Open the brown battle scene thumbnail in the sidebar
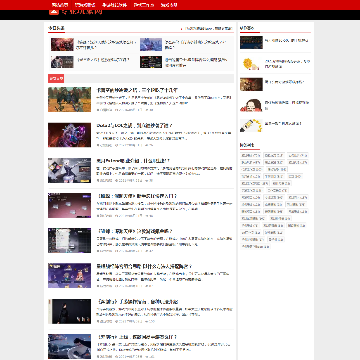Viewport: 360px width, 360px height. pyautogui.click(x=251, y=84)
